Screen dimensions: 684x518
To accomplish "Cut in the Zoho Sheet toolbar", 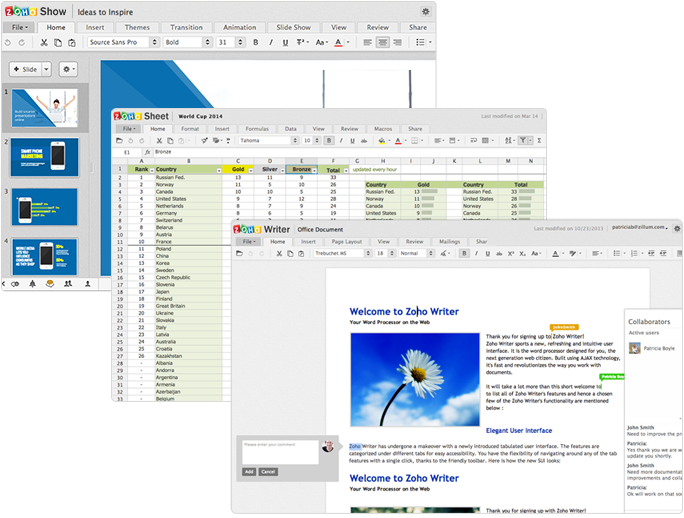I will [x=159, y=141].
